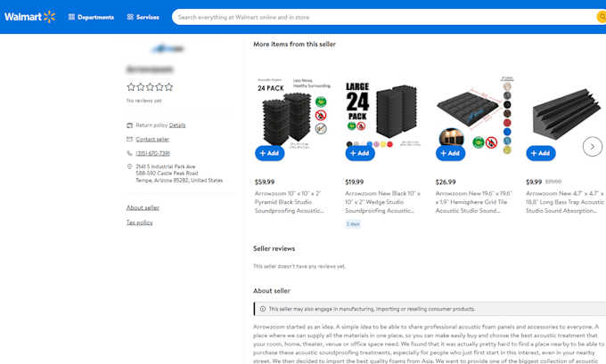
Task: Select the $59.99 price text
Action: pyautogui.click(x=265, y=182)
